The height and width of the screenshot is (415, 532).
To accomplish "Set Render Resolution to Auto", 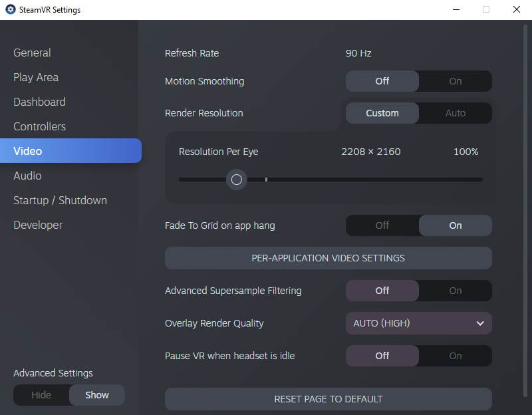I will [456, 113].
